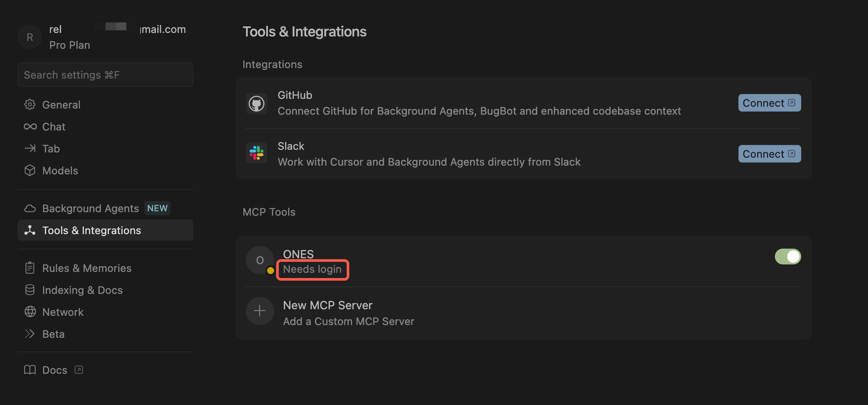Screen dimensions: 868x405
Task: Click the yellow status dot on ONES
Action: click(271, 271)
